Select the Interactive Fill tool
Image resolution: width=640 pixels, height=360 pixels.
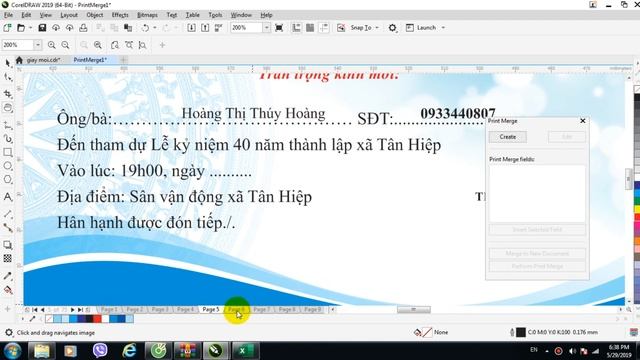point(7,290)
